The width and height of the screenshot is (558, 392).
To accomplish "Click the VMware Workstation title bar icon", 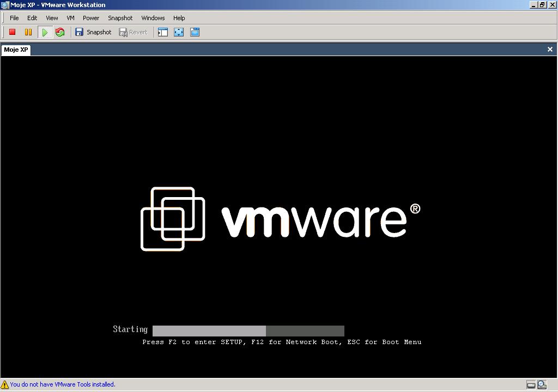I will 5,5.
